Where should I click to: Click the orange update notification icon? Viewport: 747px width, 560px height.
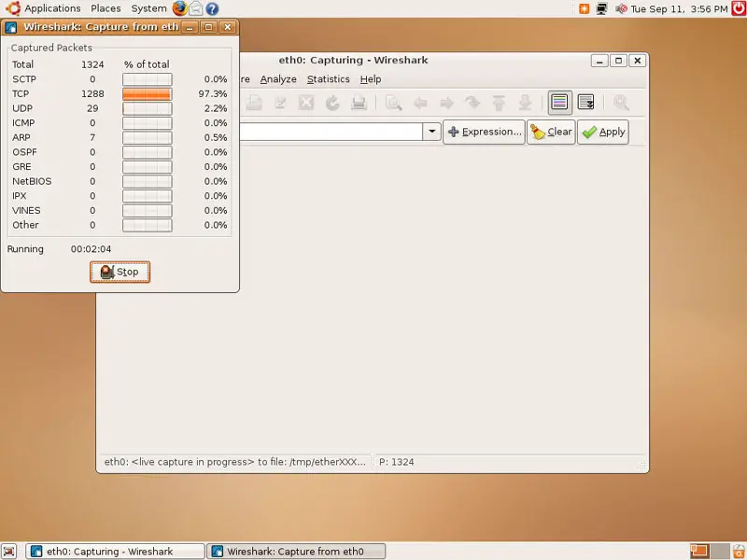[x=585, y=8]
